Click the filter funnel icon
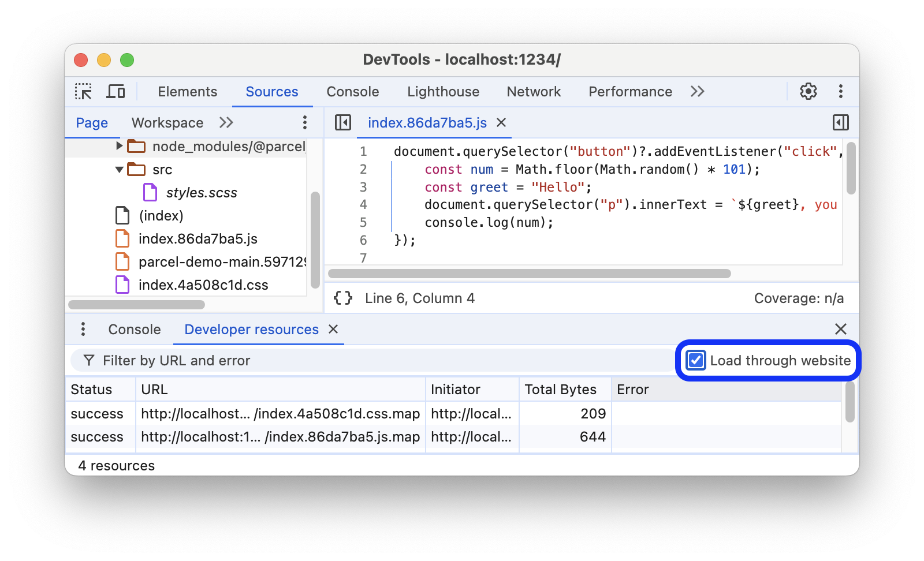This screenshot has width=924, height=561. click(x=88, y=360)
